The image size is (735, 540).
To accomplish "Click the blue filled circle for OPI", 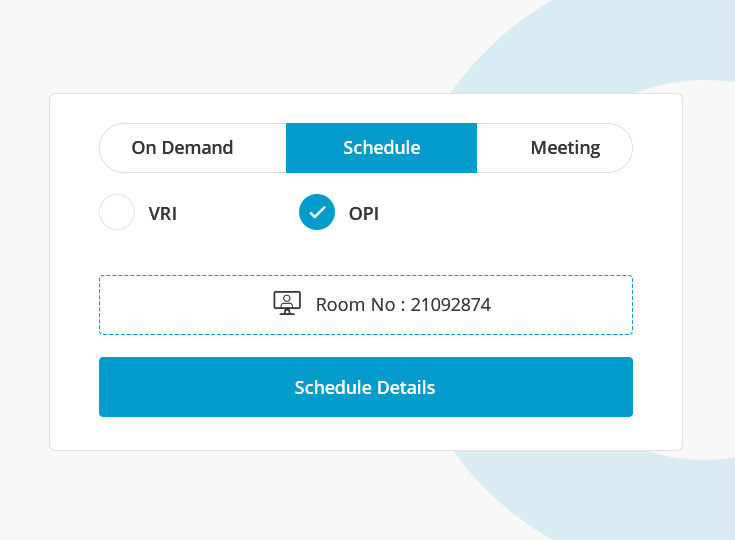I will point(317,213).
